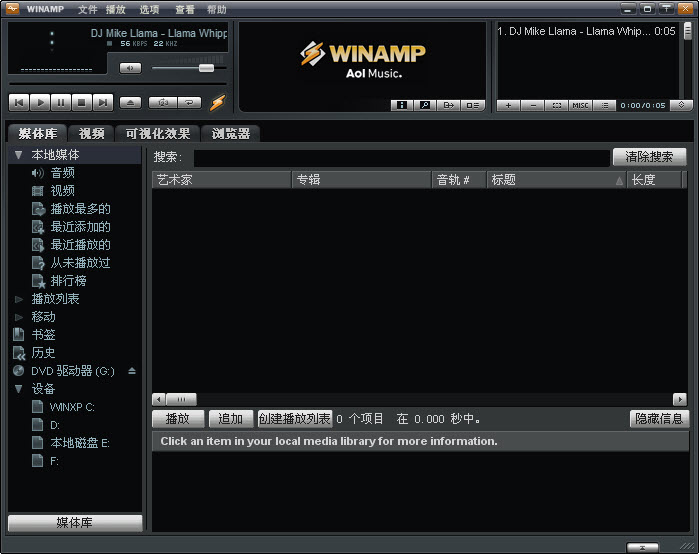Select the D: device
This screenshot has height=554, width=699.
[54, 425]
